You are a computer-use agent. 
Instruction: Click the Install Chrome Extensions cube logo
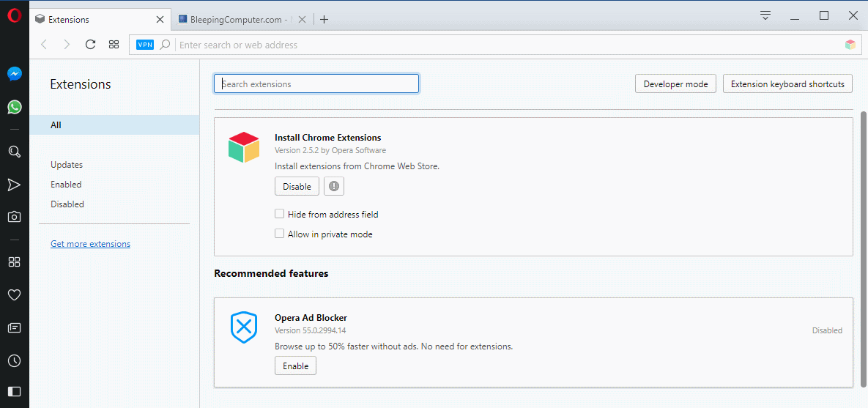[244, 147]
